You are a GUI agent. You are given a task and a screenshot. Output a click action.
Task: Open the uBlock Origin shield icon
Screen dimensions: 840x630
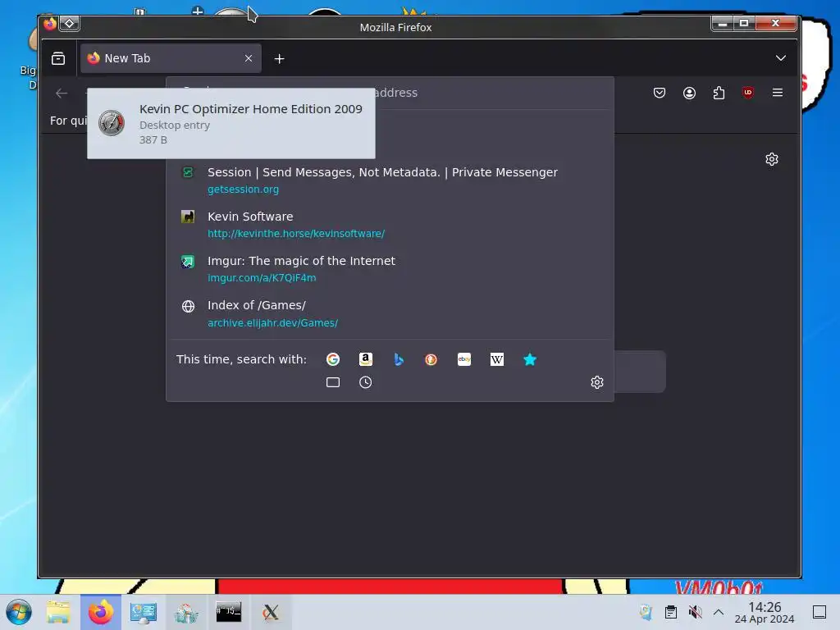pyautogui.click(x=748, y=93)
